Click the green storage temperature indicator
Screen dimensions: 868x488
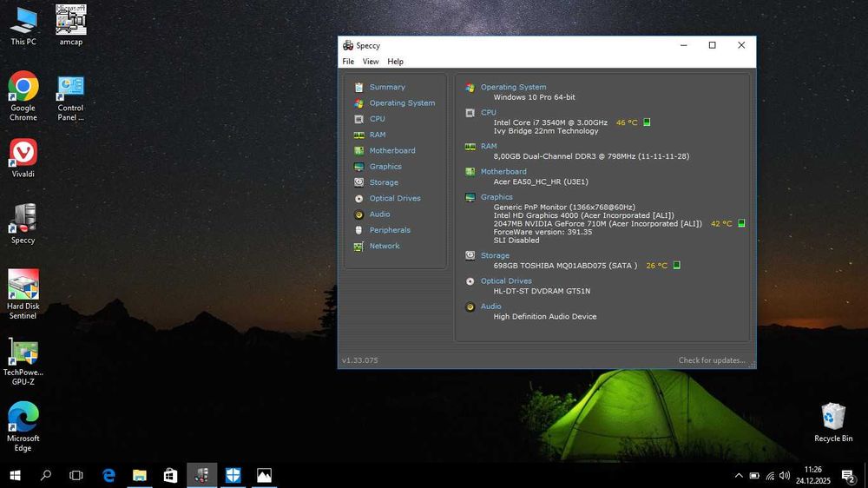(676, 266)
